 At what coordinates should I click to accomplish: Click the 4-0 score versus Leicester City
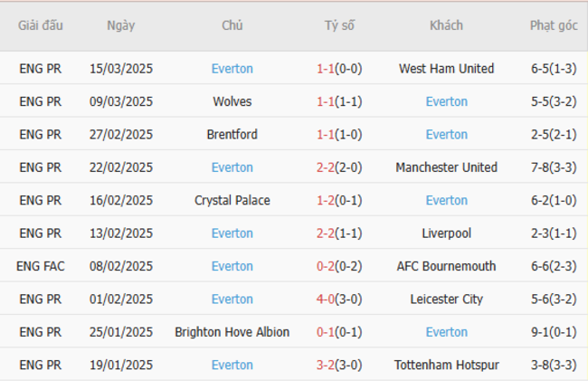tap(326, 300)
